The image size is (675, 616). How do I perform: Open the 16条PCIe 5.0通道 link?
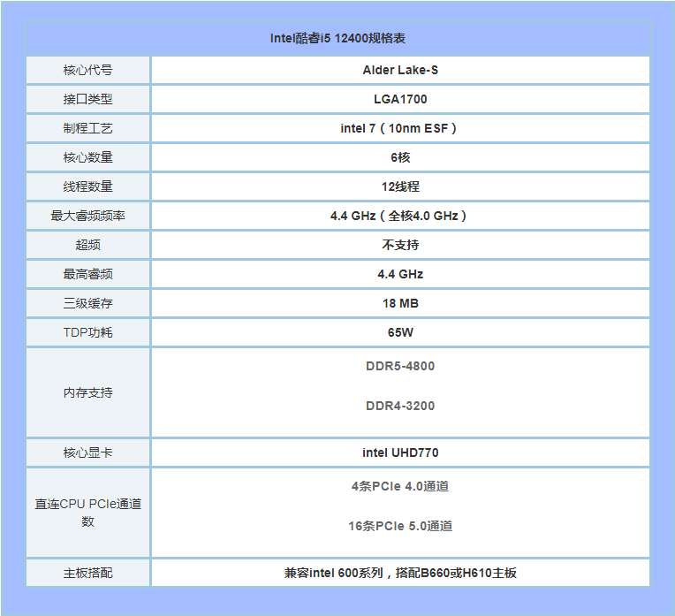click(x=400, y=526)
